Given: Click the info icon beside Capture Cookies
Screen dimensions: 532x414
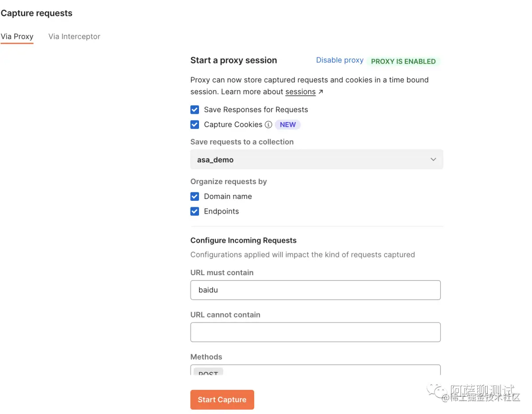Looking at the screenshot, I should (x=268, y=125).
